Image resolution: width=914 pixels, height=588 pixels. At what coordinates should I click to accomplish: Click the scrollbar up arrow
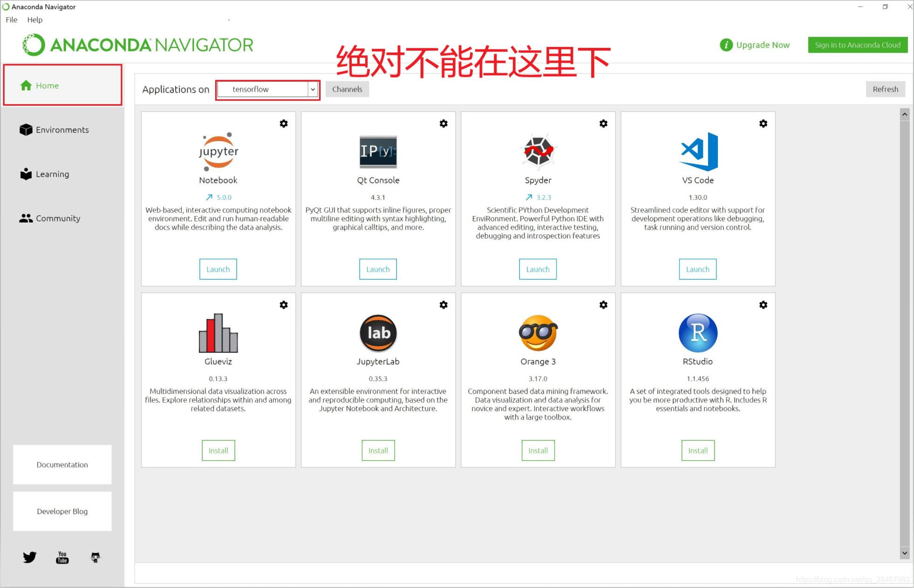click(905, 114)
